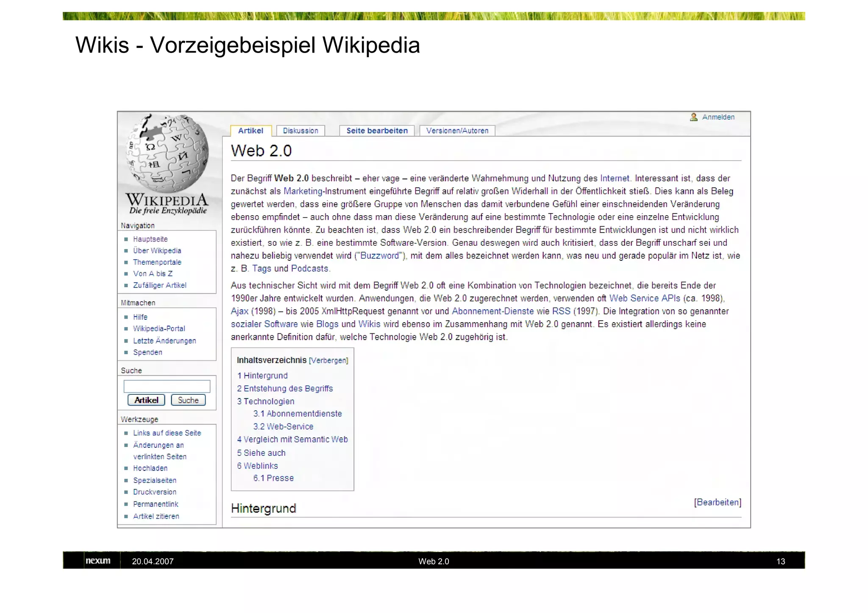Click the Artikel tab
The height and width of the screenshot is (613, 868).
click(250, 131)
